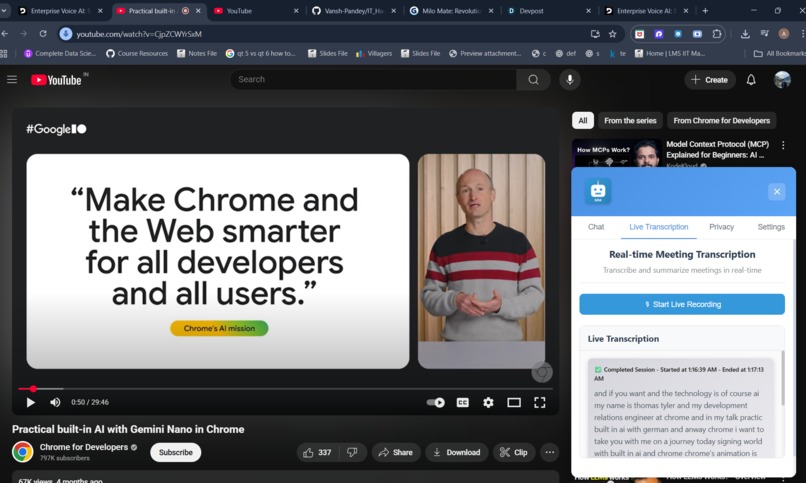Screen dimensions: 806x483
Task: Close the extension transcription panel
Action: 777,192
